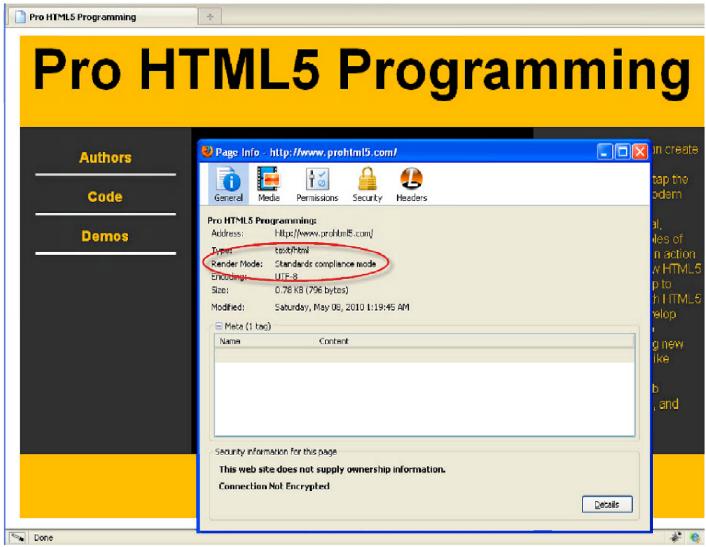Image resolution: width=706 pixels, height=547 pixels.
Task: Click the Details button
Action: click(x=606, y=505)
